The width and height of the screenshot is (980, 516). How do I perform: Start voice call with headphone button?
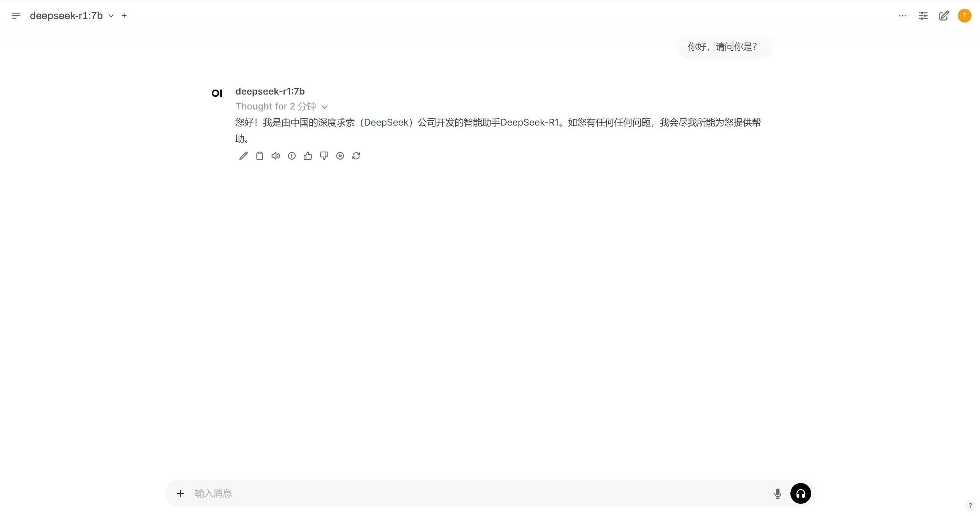(x=800, y=493)
